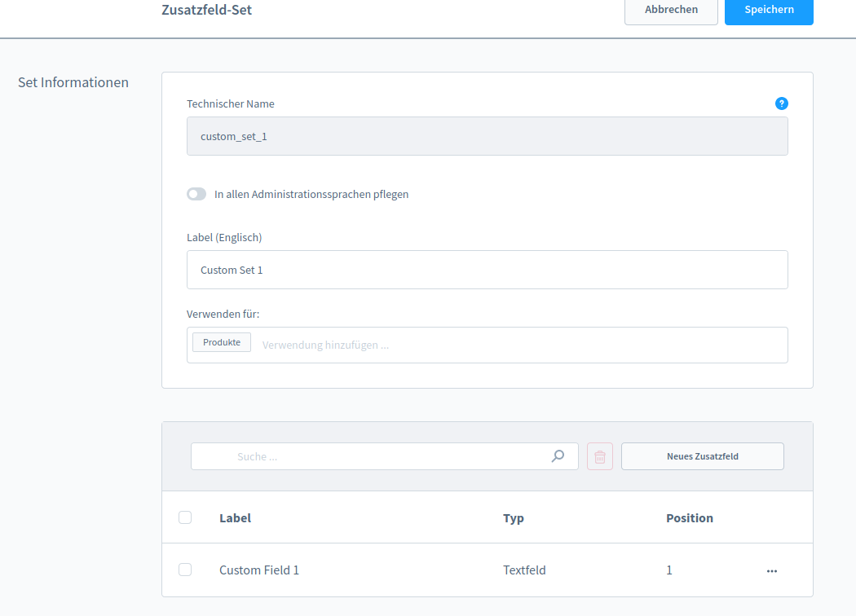Check the Custom Field 1 row checkbox
856x616 pixels.
click(x=185, y=570)
